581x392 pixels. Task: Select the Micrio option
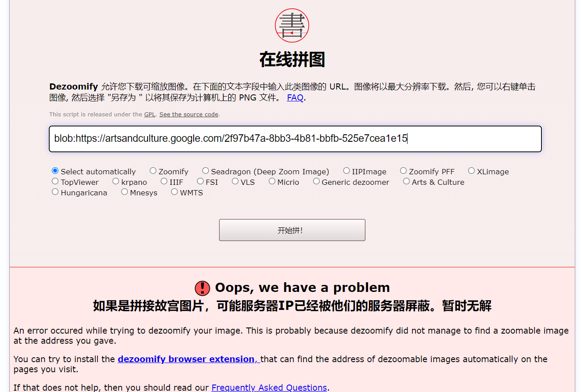click(271, 181)
